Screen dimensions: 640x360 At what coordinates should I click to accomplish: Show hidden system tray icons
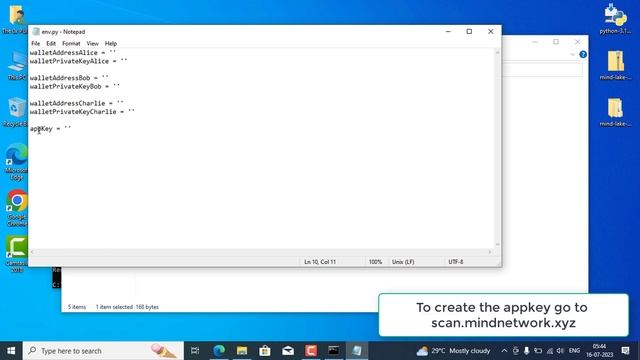pyautogui.click(x=504, y=351)
